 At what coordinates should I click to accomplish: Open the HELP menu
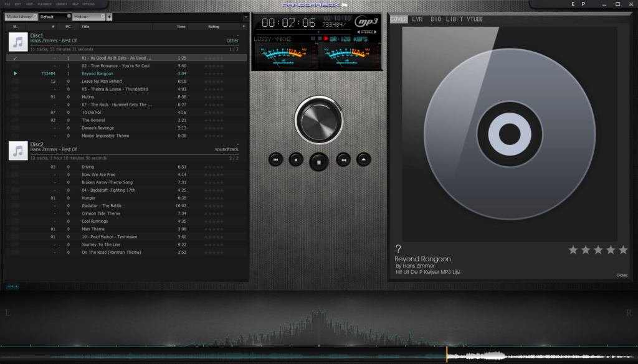coord(75,4)
